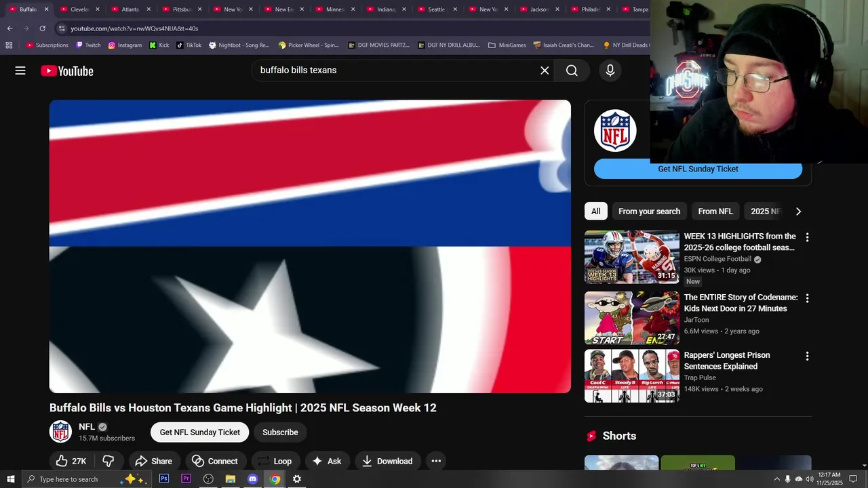Open the Subscriptions bookmark
The width and height of the screenshot is (868, 488).
click(47, 45)
